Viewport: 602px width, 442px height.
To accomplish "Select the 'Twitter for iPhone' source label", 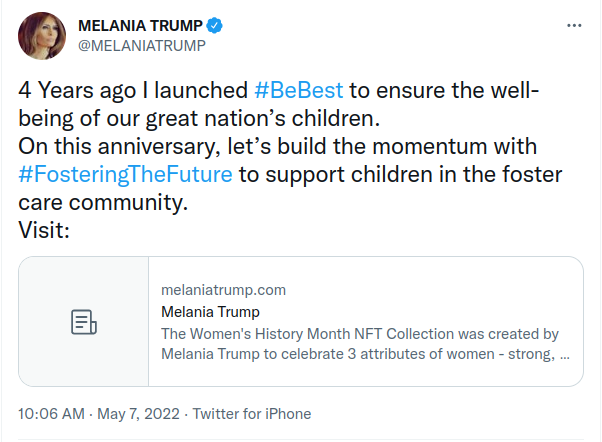I will (251, 414).
